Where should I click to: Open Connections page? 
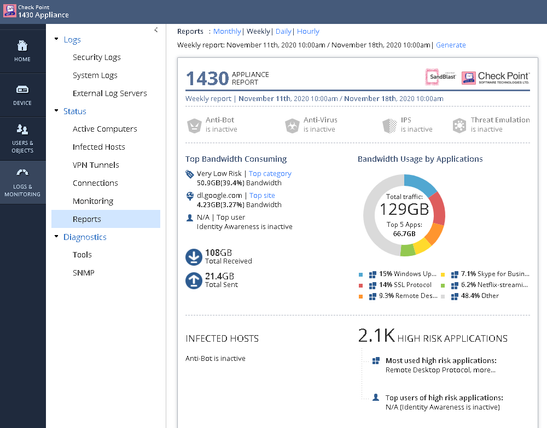(95, 183)
